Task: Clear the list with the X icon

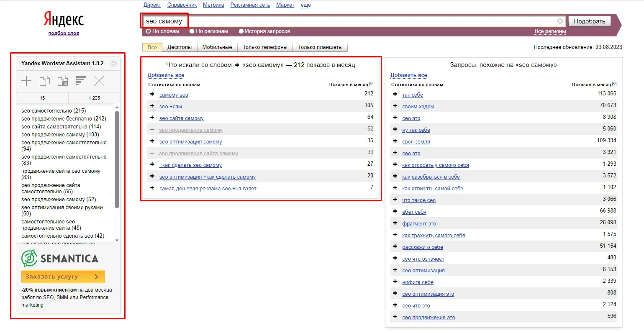Action: point(99,81)
